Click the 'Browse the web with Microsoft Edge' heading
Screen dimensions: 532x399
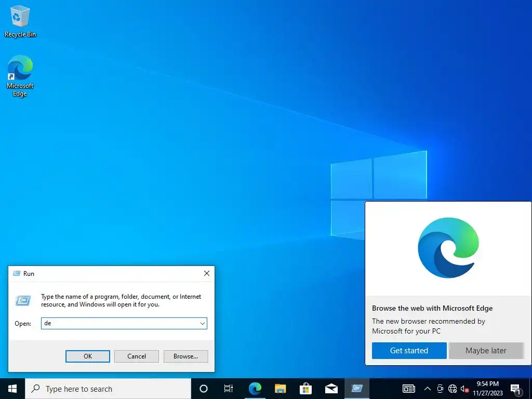tap(432, 308)
